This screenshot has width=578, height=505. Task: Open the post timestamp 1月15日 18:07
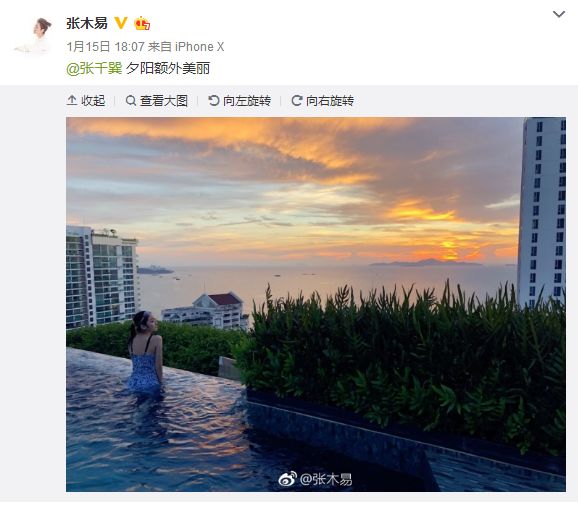105,47
